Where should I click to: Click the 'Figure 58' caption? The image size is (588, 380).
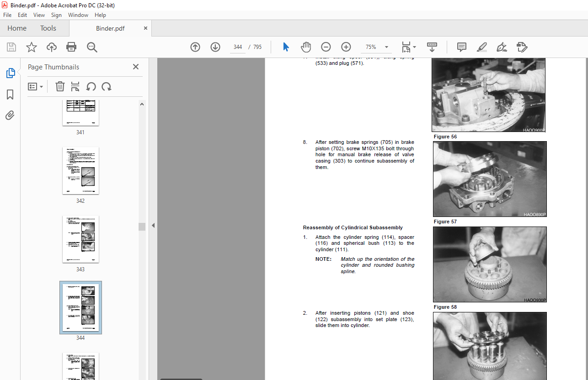pyautogui.click(x=445, y=307)
